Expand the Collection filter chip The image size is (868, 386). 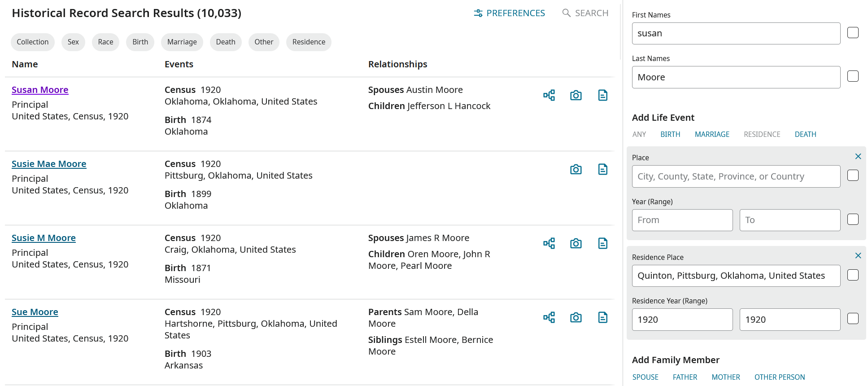coord(33,42)
